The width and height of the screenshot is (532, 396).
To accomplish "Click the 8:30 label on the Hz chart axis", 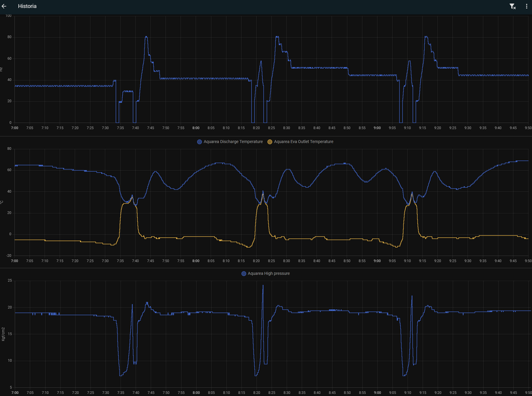I will click(286, 128).
